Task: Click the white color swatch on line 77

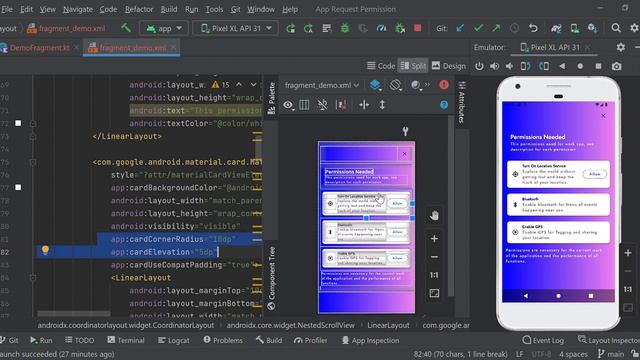Action: (x=18, y=187)
